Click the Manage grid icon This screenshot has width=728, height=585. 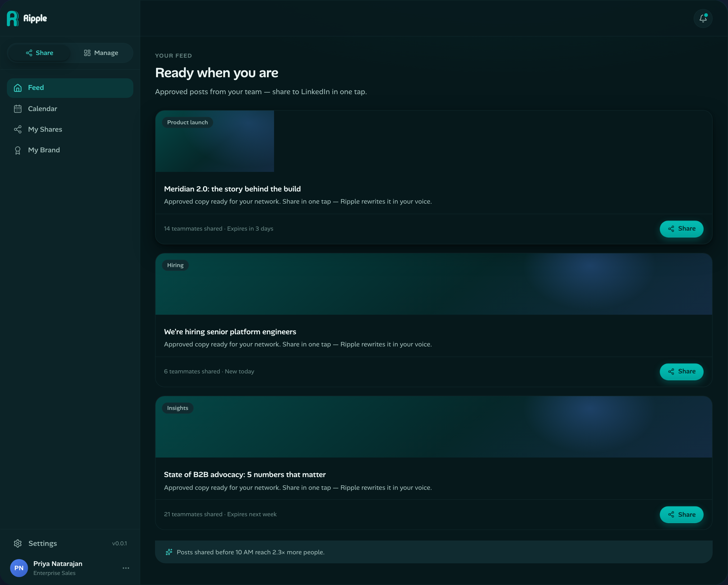(87, 53)
